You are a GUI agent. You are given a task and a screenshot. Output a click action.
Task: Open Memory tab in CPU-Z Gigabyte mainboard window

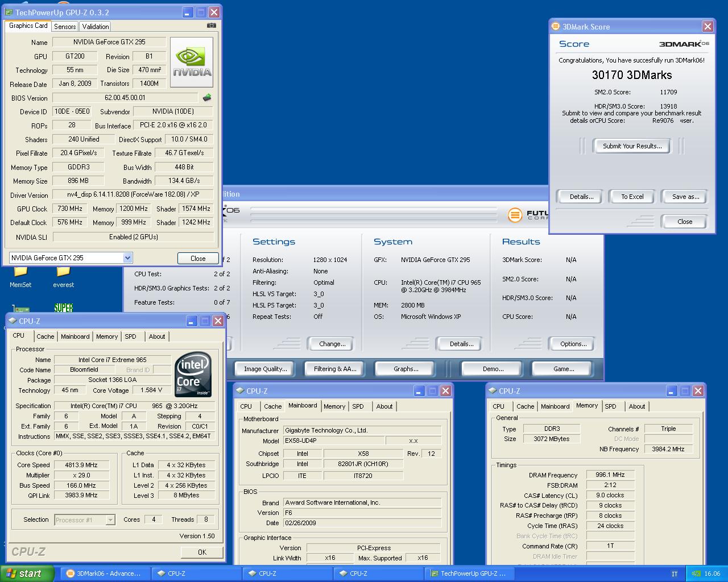tap(334, 406)
